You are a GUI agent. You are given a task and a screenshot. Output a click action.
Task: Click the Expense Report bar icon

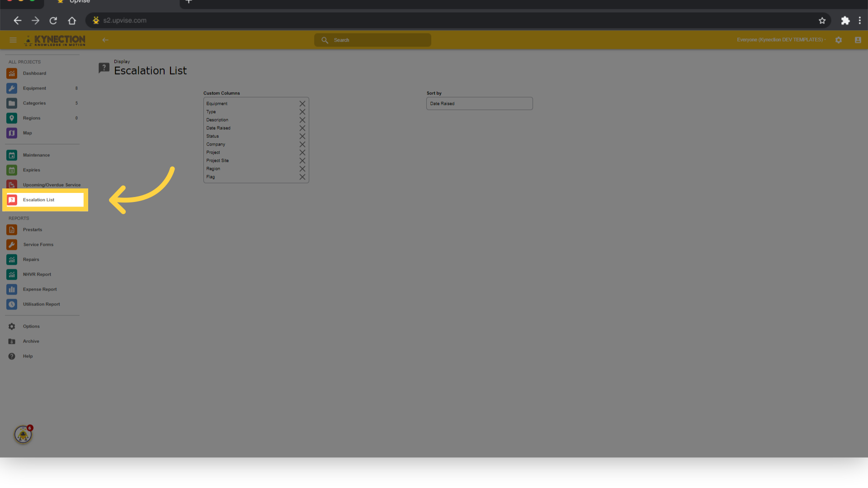pos(12,289)
